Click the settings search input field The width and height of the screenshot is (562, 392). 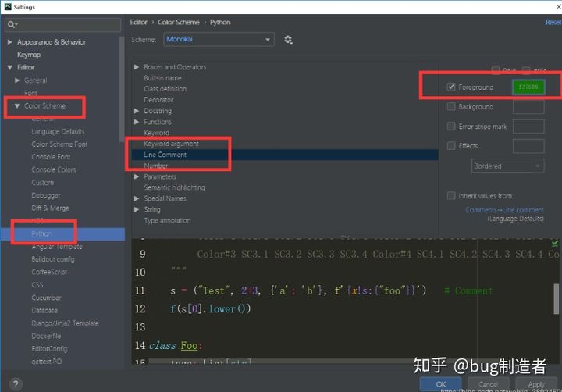pyautogui.click(x=62, y=24)
